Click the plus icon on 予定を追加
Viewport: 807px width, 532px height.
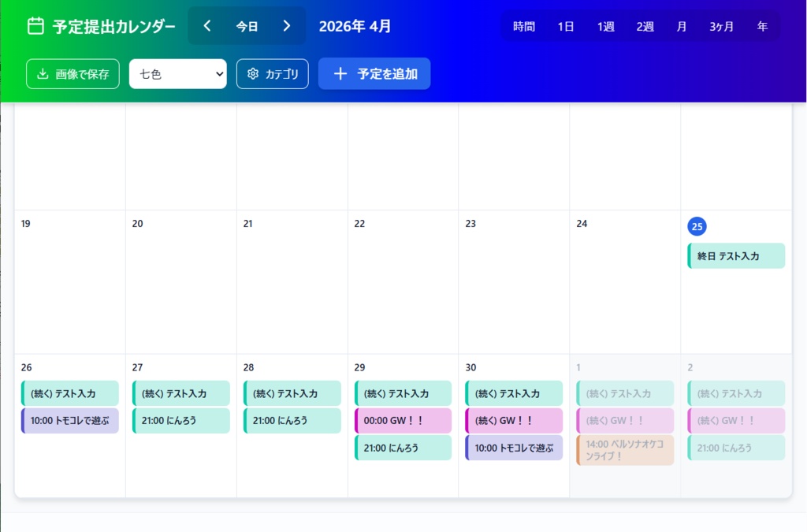coord(340,74)
